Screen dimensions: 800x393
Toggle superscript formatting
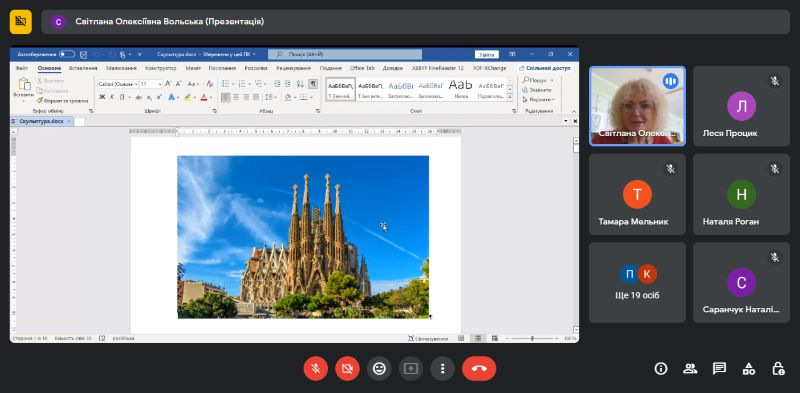pyautogui.click(x=159, y=97)
